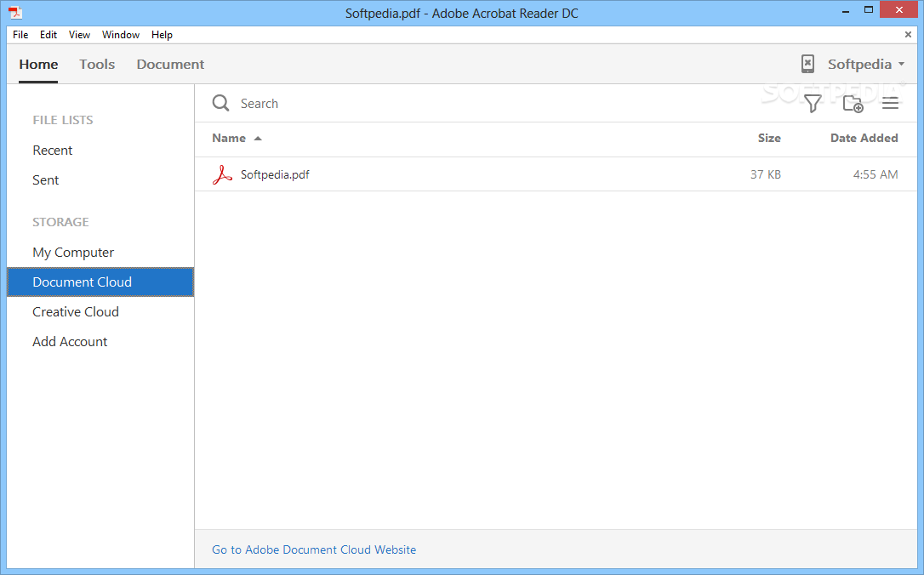Open the list view options hamburger icon
This screenshot has height=575, width=924.
tap(891, 103)
